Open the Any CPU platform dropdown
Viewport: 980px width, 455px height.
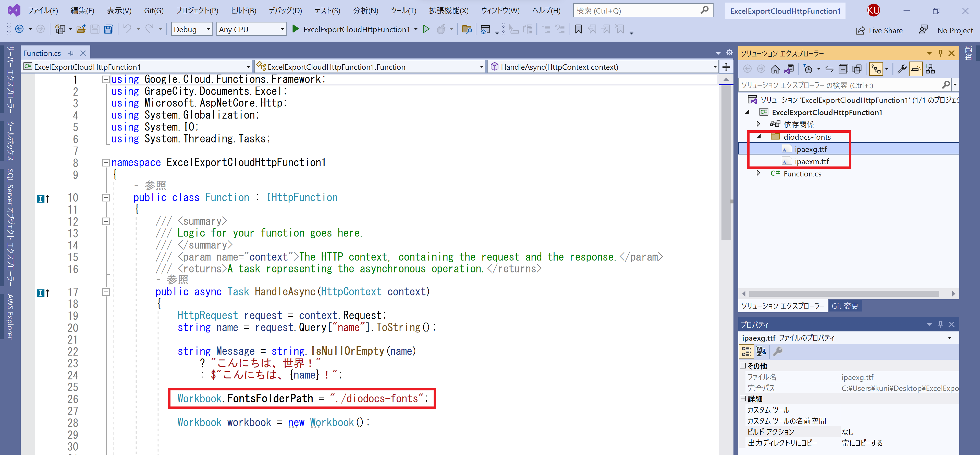[251, 29]
